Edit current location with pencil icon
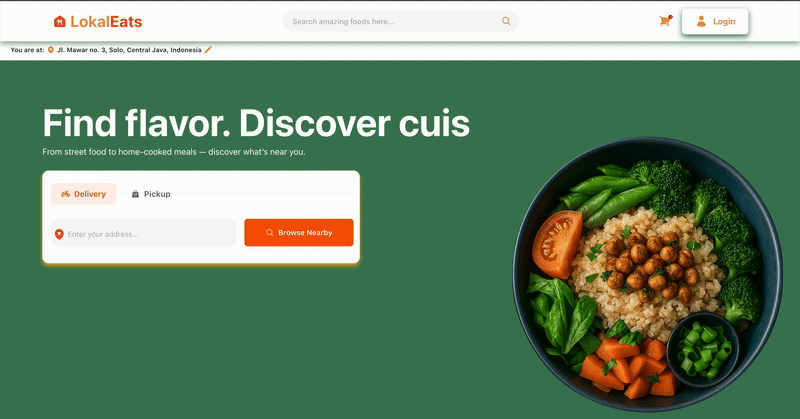The image size is (800, 419). [x=208, y=50]
